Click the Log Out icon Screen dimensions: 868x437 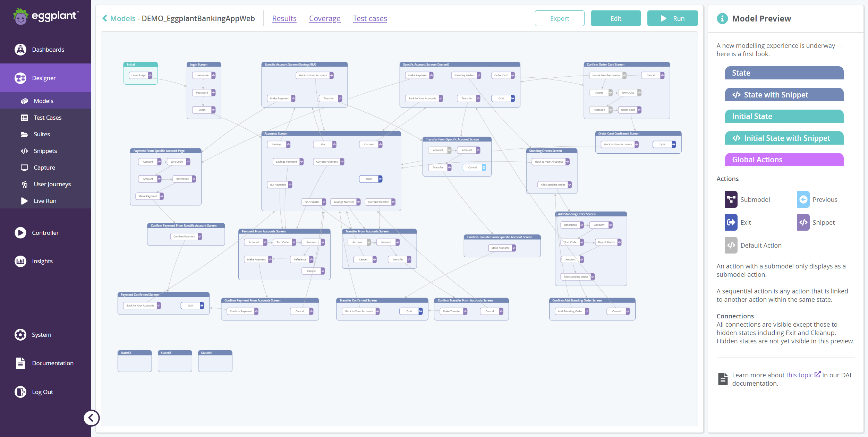(20, 392)
